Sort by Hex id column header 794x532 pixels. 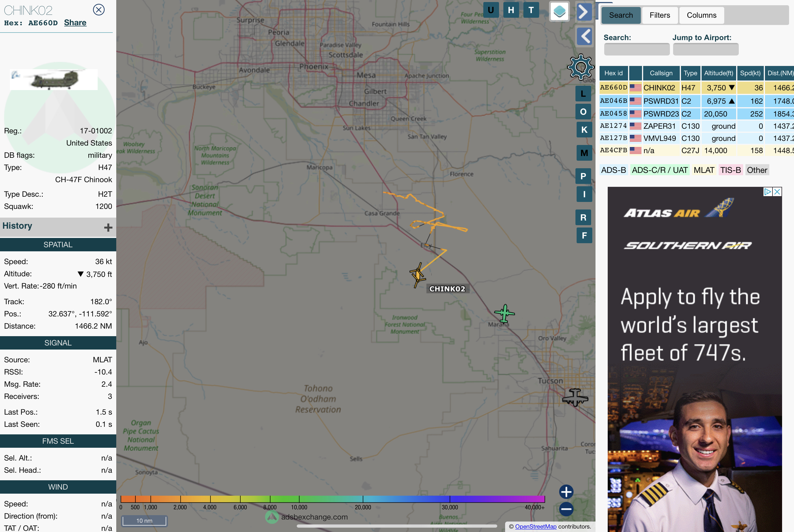coord(614,73)
